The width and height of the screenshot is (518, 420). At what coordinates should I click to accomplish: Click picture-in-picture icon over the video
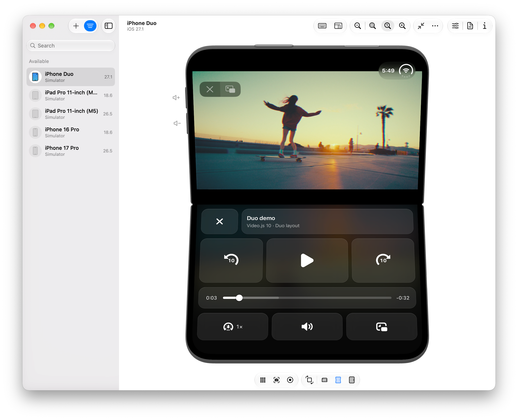(x=230, y=89)
